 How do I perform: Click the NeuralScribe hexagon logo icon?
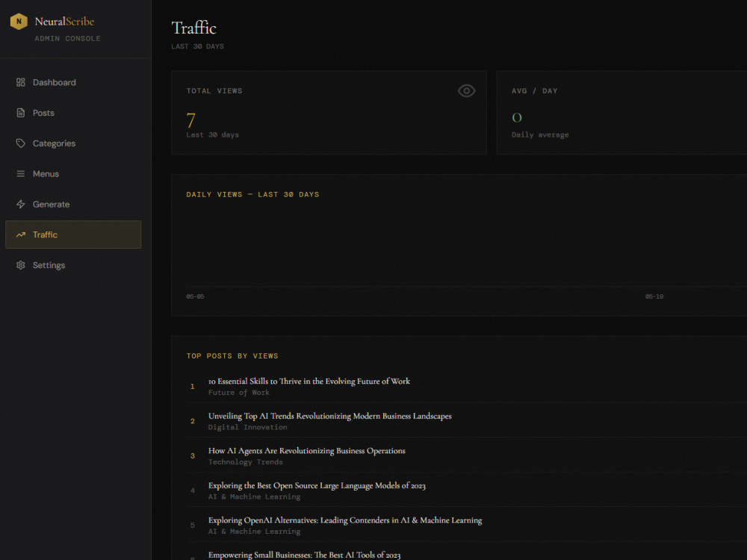click(x=19, y=22)
